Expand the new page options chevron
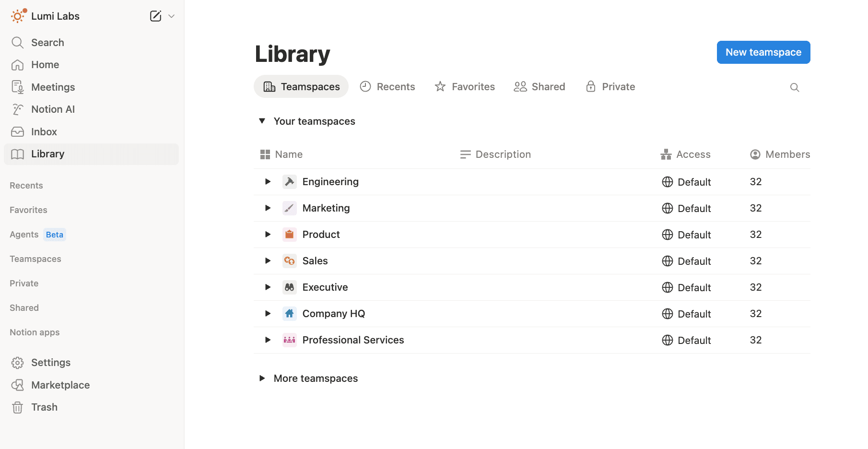The height and width of the screenshot is (449, 868). pos(171,16)
